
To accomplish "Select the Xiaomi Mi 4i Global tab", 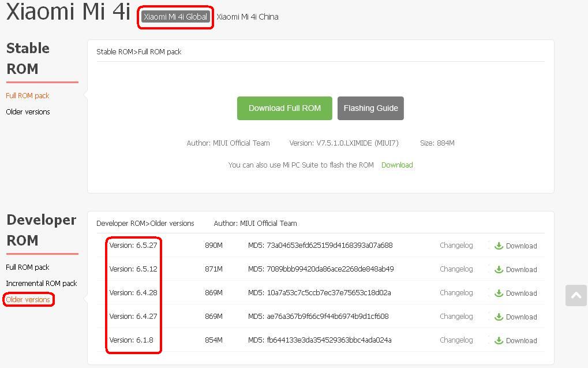I will (x=175, y=17).
